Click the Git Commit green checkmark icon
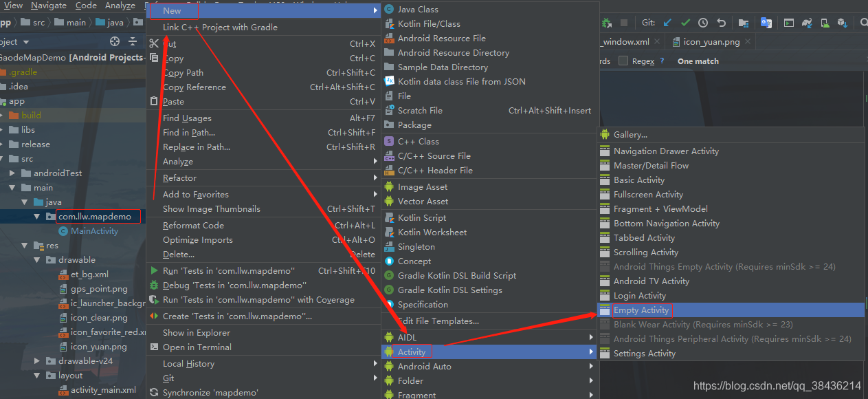This screenshot has width=868, height=399. click(685, 23)
